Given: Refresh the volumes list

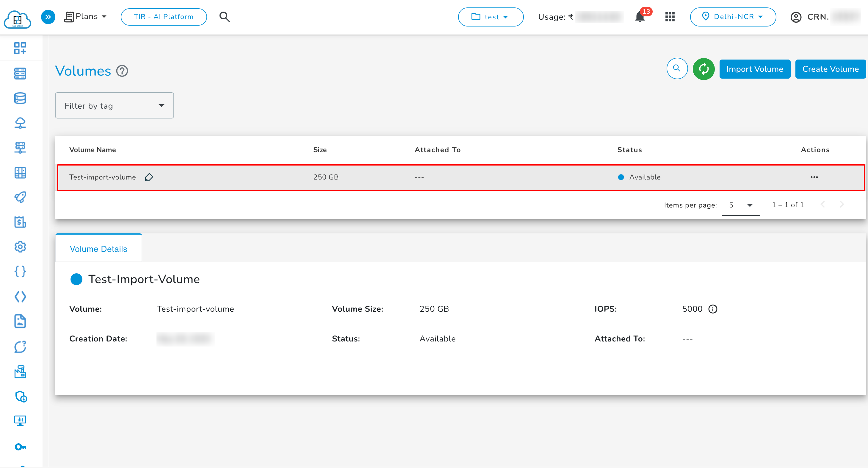Looking at the screenshot, I should tap(704, 69).
